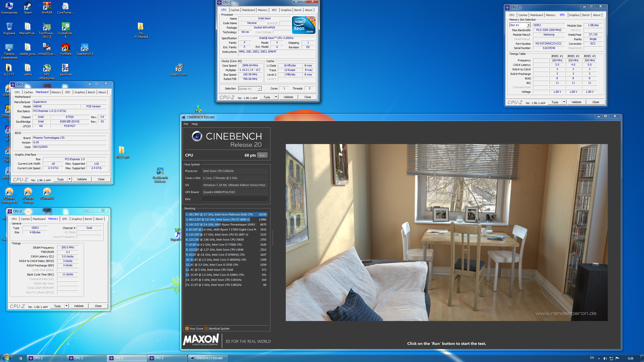
Task: Launch the FurMark desktop shortcut
Action: (x=66, y=49)
